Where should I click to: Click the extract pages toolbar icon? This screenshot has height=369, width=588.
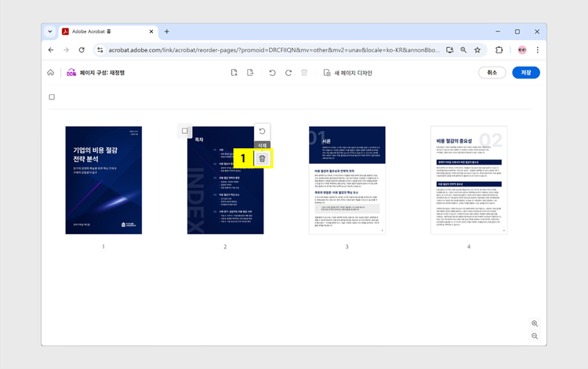[250, 73]
